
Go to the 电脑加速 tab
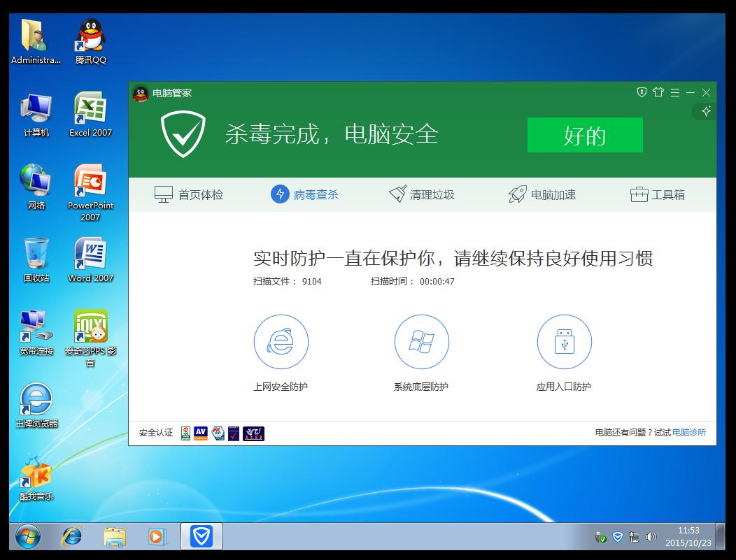point(542,194)
